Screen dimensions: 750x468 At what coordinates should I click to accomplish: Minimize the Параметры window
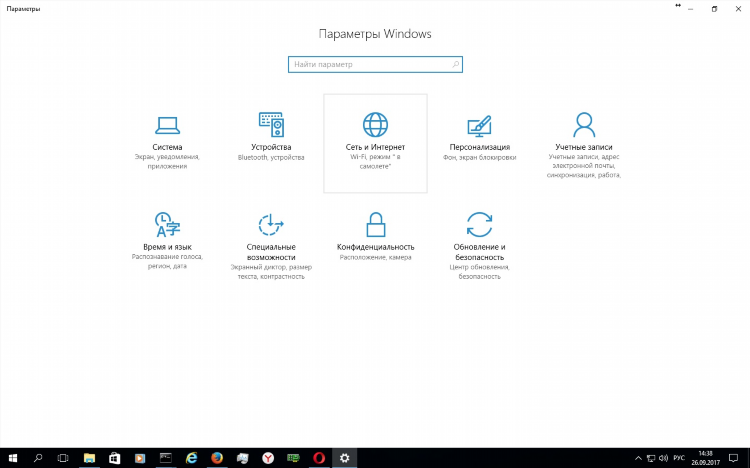click(691, 9)
